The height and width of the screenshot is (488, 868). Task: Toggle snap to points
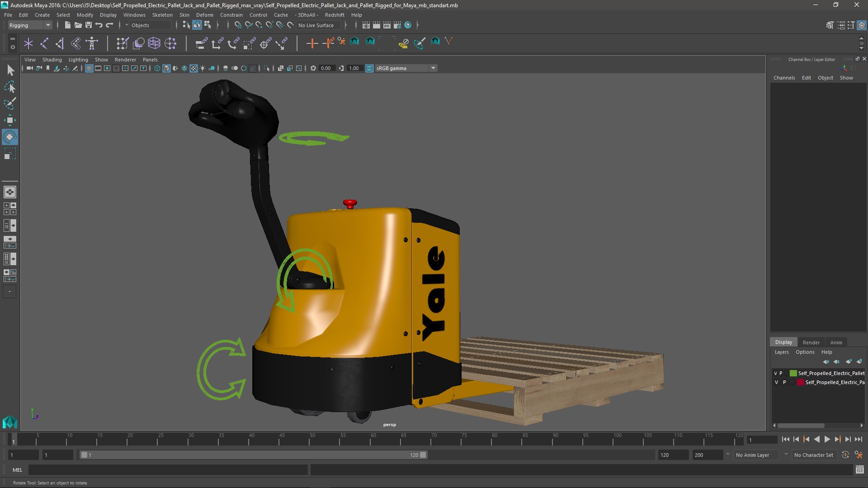click(259, 25)
